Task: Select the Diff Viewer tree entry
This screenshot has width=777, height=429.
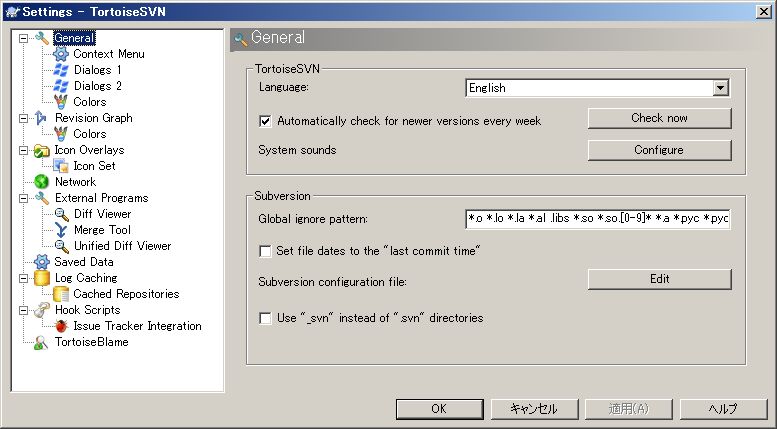Action: click(x=103, y=214)
